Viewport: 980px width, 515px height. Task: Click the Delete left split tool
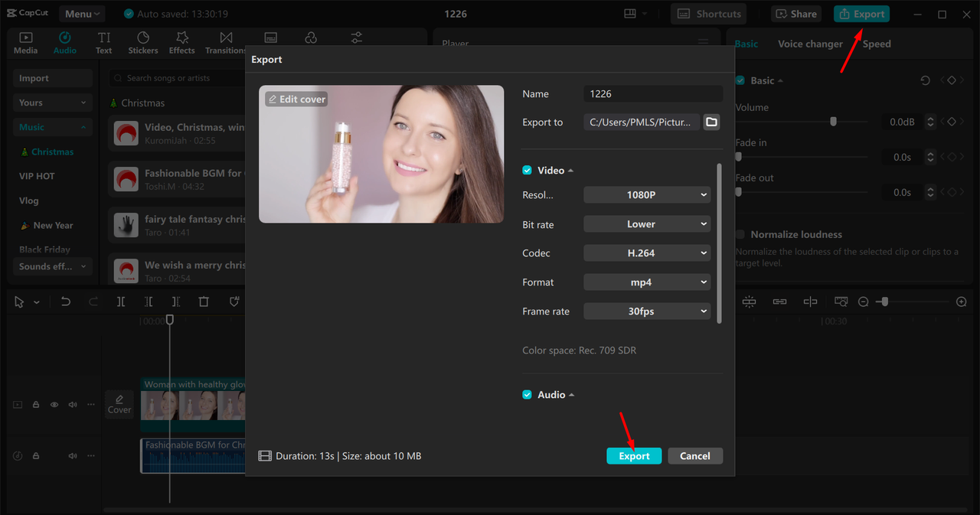point(149,302)
